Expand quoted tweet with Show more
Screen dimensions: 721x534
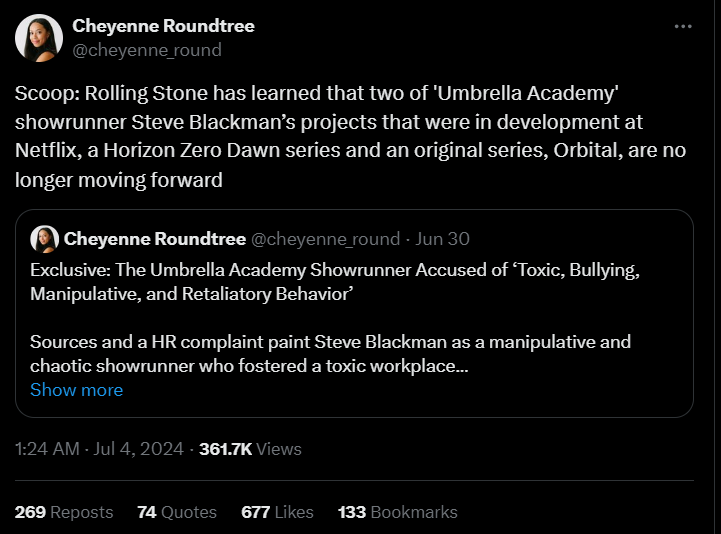(x=76, y=390)
